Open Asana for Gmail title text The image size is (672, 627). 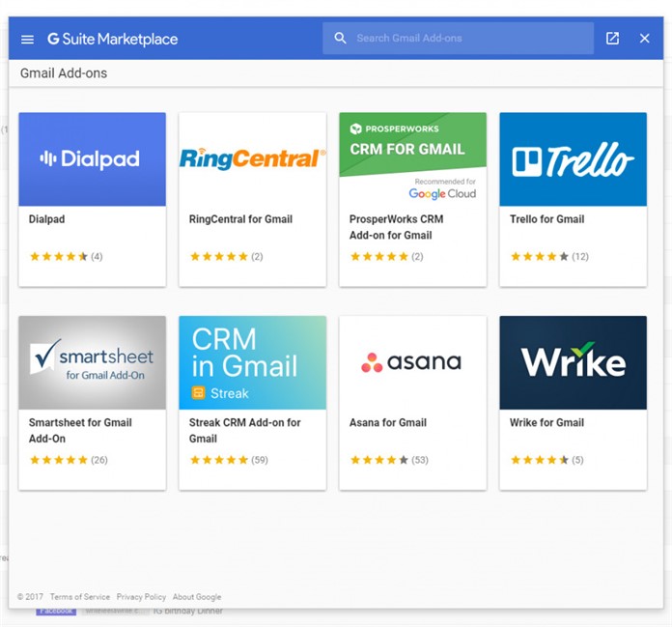(x=388, y=422)
